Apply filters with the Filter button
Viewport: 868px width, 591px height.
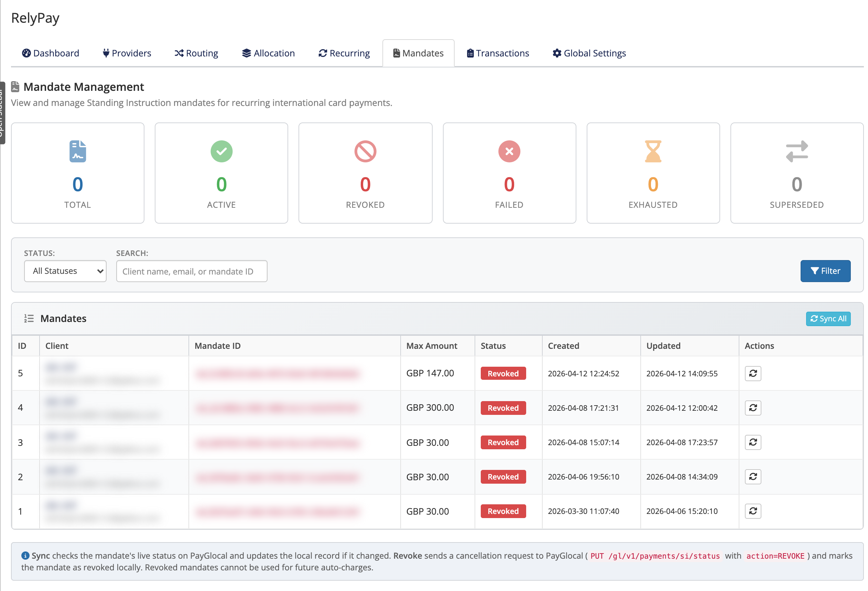click(x=825, y=271)
